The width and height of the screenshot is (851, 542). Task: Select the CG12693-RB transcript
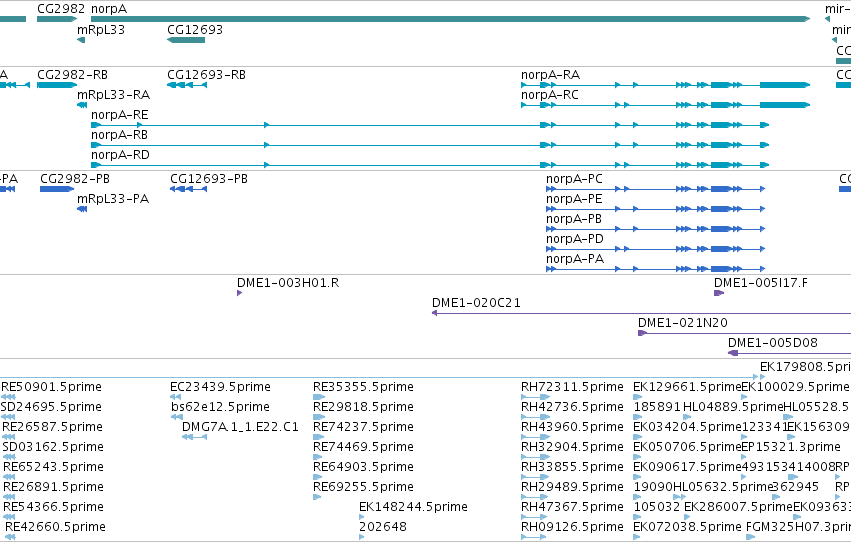tap(187, 85)
